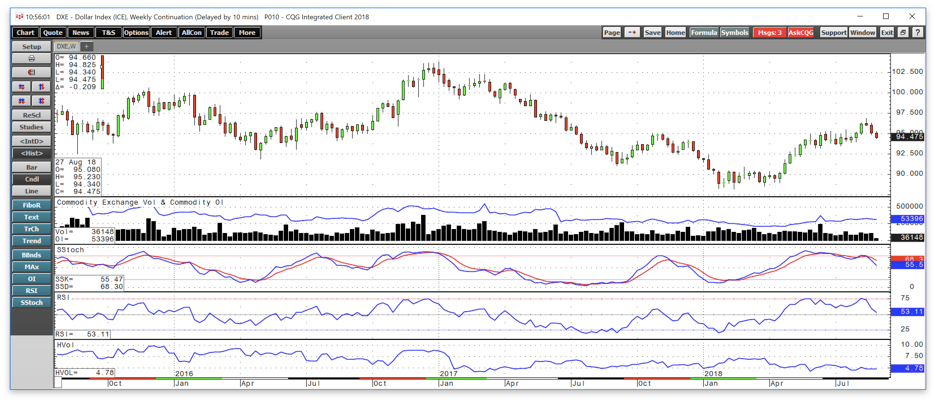Screen dimensions: 936x402
Task: Click the vertical expand arrows icon
Action: point(41,87)
